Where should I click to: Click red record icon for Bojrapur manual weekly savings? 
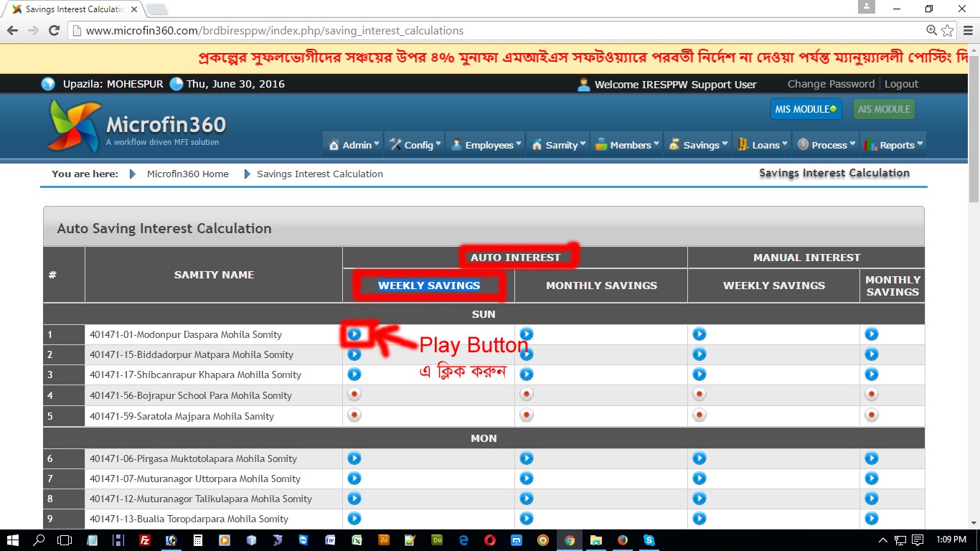(699, 395)
